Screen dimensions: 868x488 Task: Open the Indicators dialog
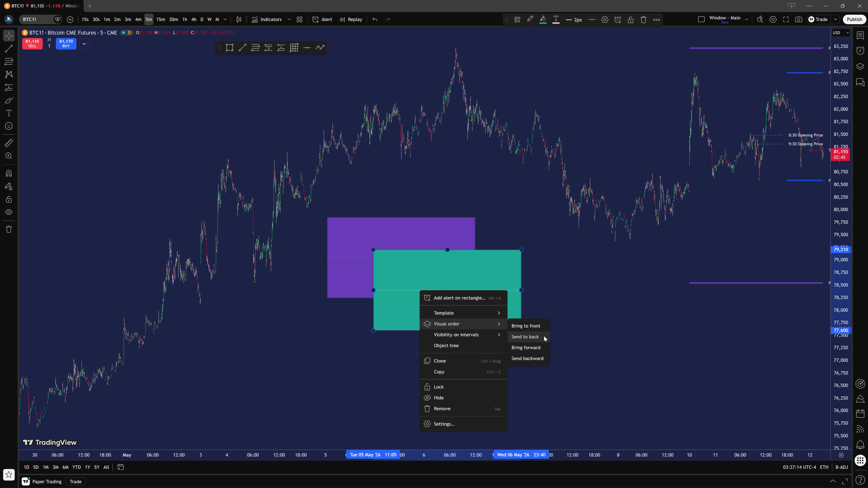click(267, 19)
